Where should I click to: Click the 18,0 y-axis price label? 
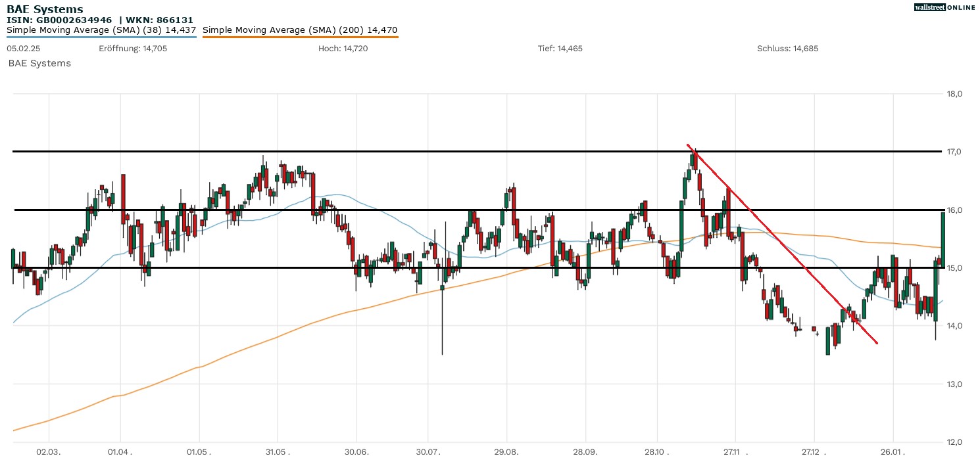[954, 94]
